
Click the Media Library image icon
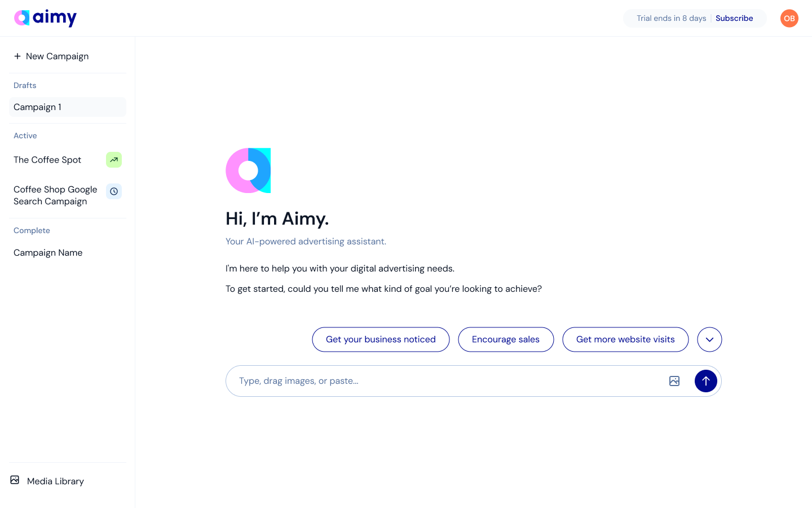click(15, 480)
